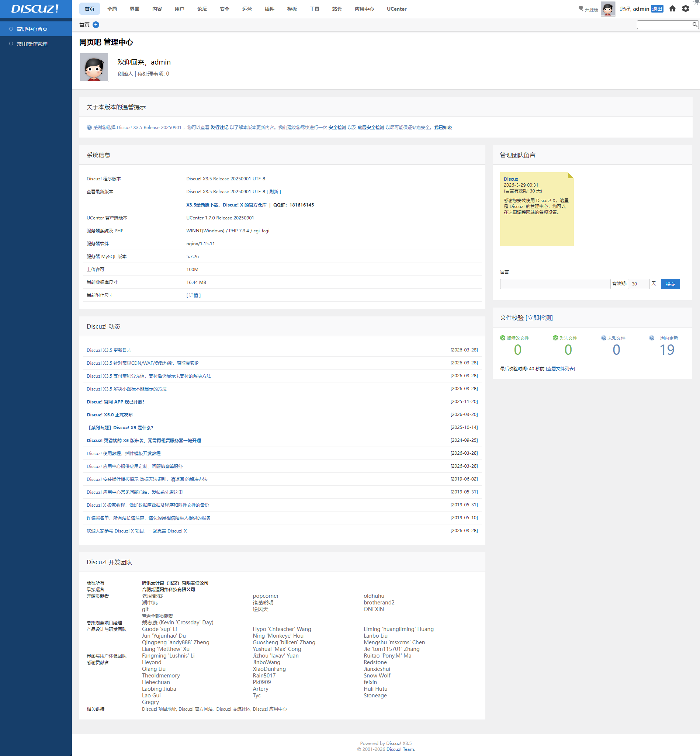Select 常用操作管理 in the sidebar
Image resolution: width=700 pixels, height=756 pixels.
32,44
